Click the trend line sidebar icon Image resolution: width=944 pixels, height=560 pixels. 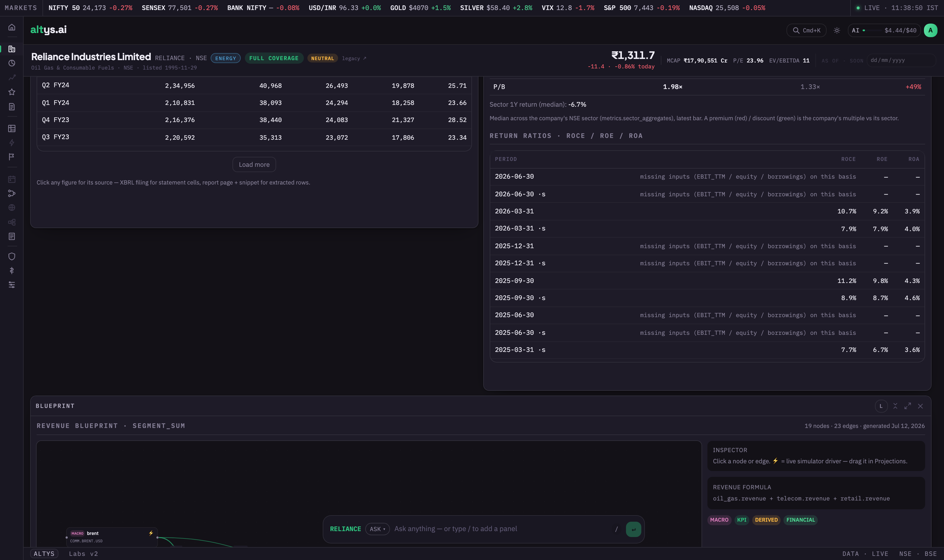point(12,77)
